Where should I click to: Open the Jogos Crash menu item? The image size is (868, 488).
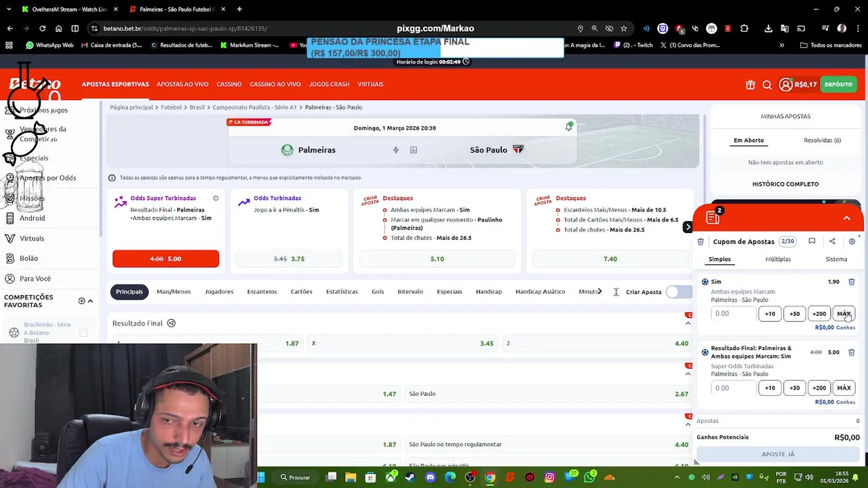(x=329, y=84)
